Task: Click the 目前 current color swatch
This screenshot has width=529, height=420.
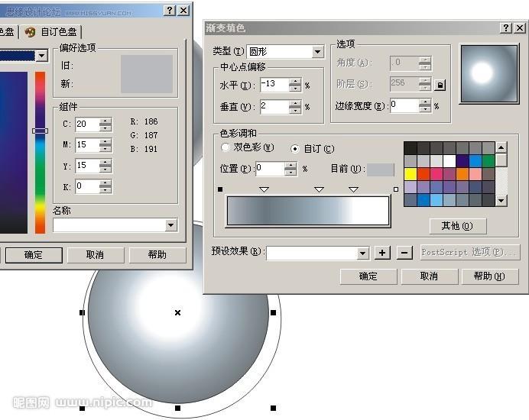Action: (x=380, y=170)
